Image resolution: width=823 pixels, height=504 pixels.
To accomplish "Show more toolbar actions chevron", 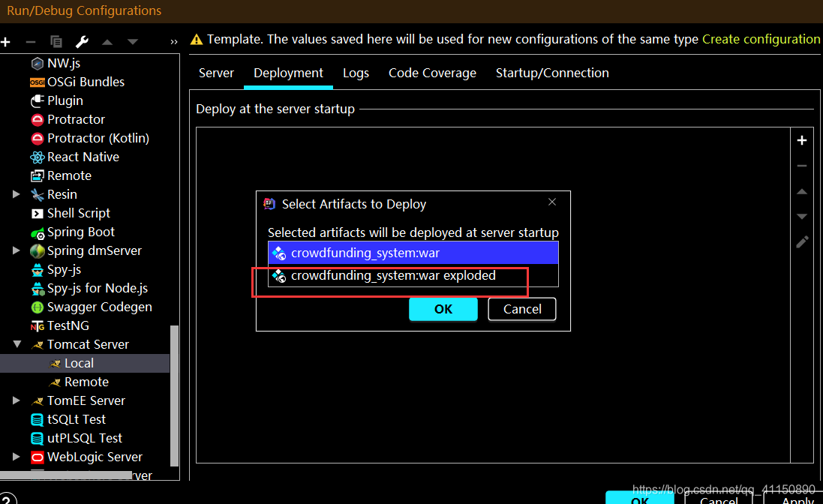I will 174,42.
